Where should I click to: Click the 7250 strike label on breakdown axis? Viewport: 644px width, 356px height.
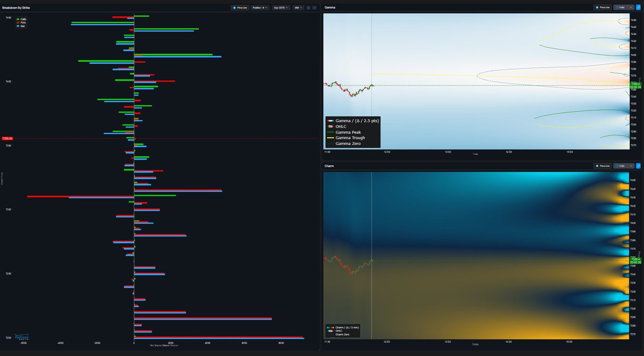9,273
